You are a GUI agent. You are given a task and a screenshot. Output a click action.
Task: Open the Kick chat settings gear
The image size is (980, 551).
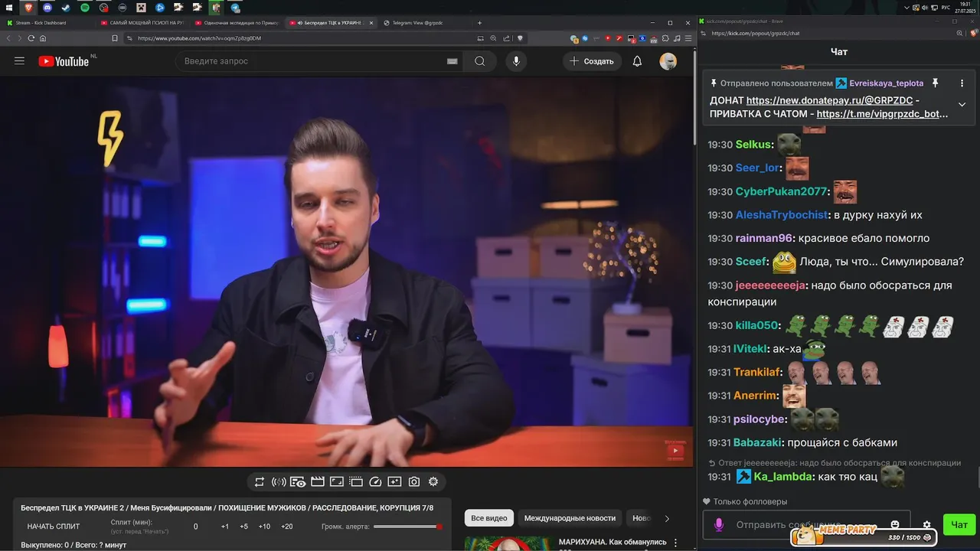[x=926, y=525]
